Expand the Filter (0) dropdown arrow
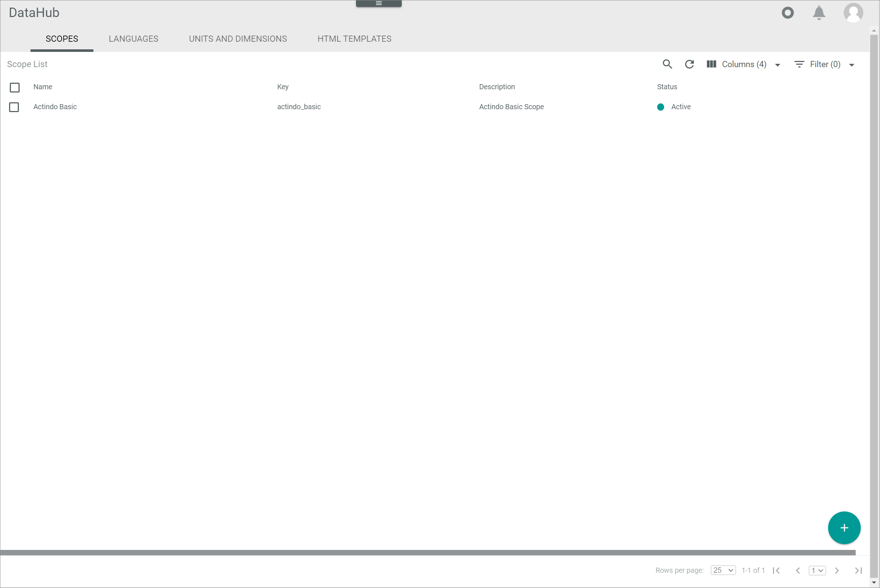880x588 pixels. pyautogui.click(x=851, y=65)
